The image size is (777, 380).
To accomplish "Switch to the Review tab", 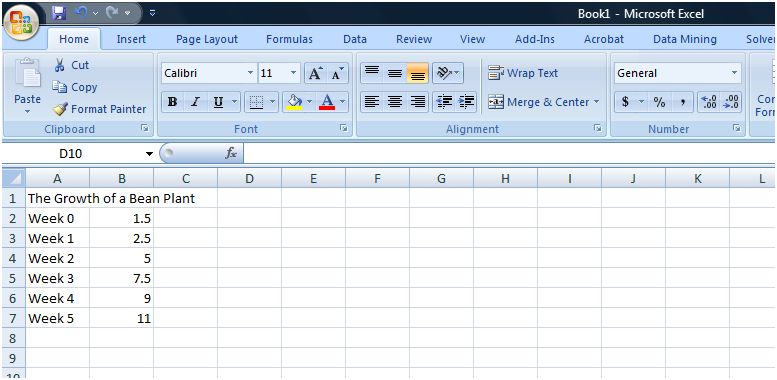I will [x=414, y=39].
